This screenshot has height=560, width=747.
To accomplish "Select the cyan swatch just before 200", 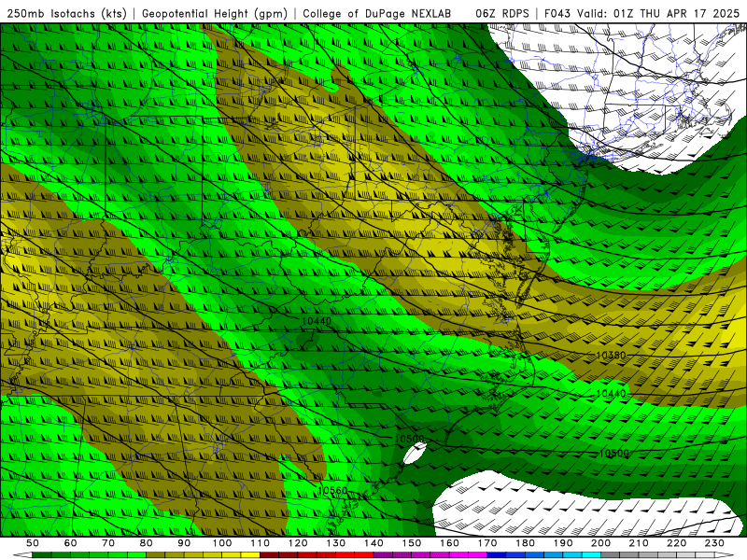I will click(591, 555).
